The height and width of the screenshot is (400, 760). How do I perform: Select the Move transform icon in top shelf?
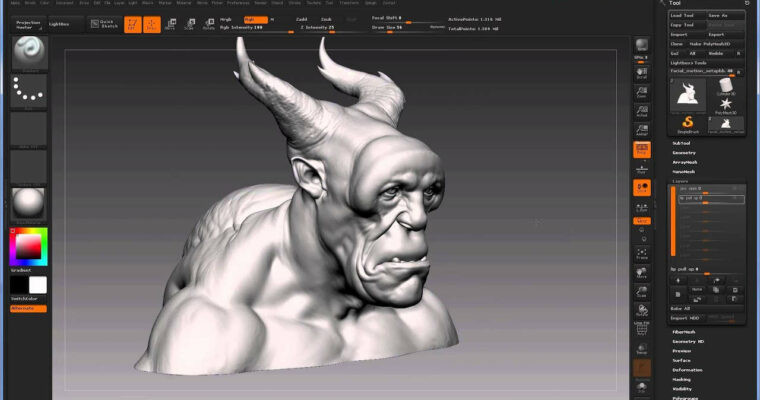(x=170, y=25)
